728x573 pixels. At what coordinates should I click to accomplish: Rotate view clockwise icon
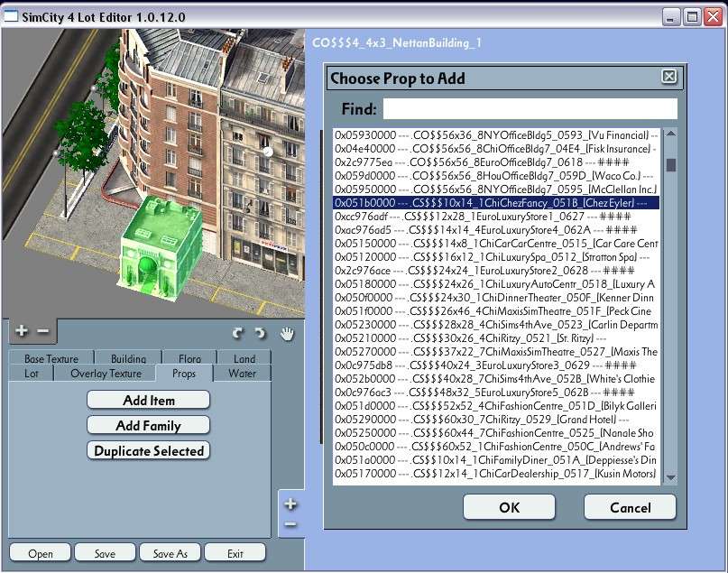pos(261,333)
